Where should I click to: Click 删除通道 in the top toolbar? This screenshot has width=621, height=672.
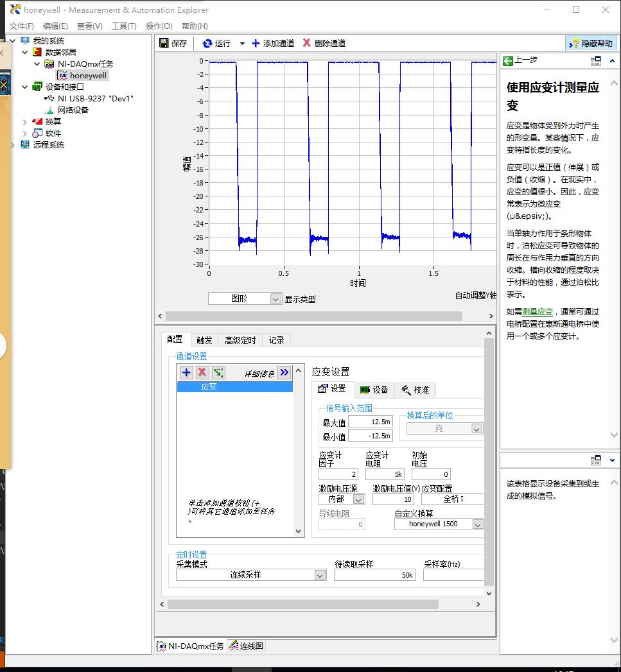(x=324, y=43)
